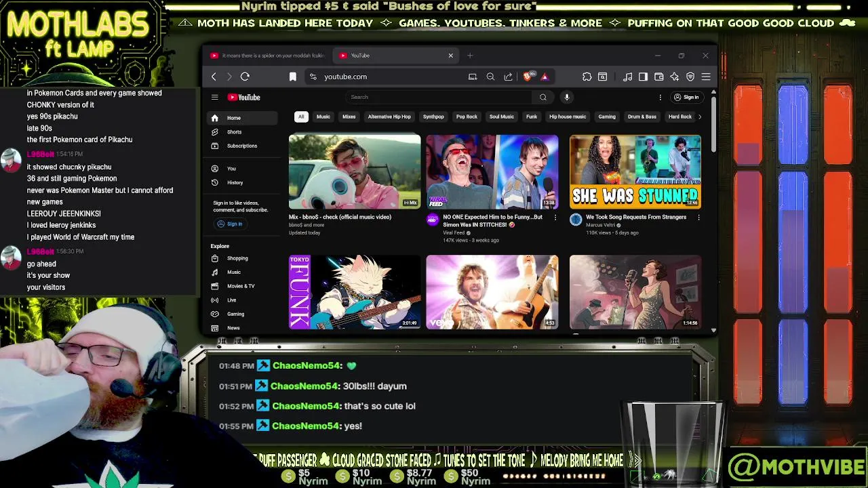Open Subscriptions in the sidebar

(242, 146)
